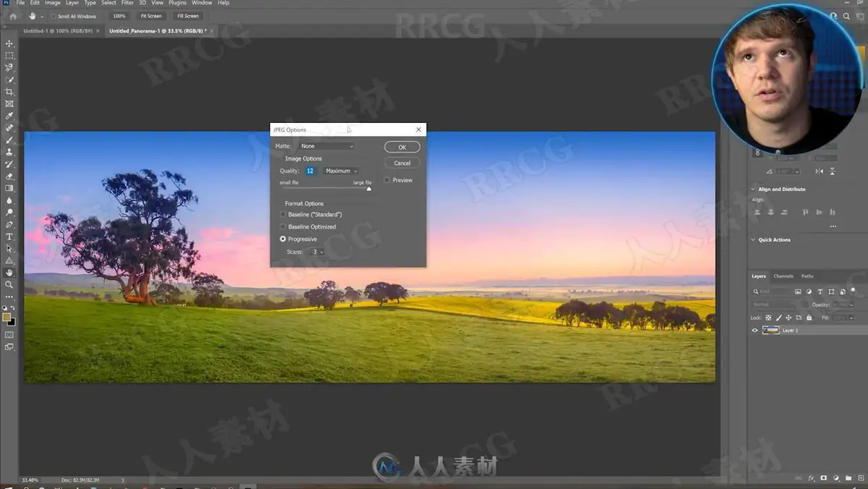Select Baseline Optimized format option
The height and width of the screenshot is (489, 868).
(x=283, y=226)
